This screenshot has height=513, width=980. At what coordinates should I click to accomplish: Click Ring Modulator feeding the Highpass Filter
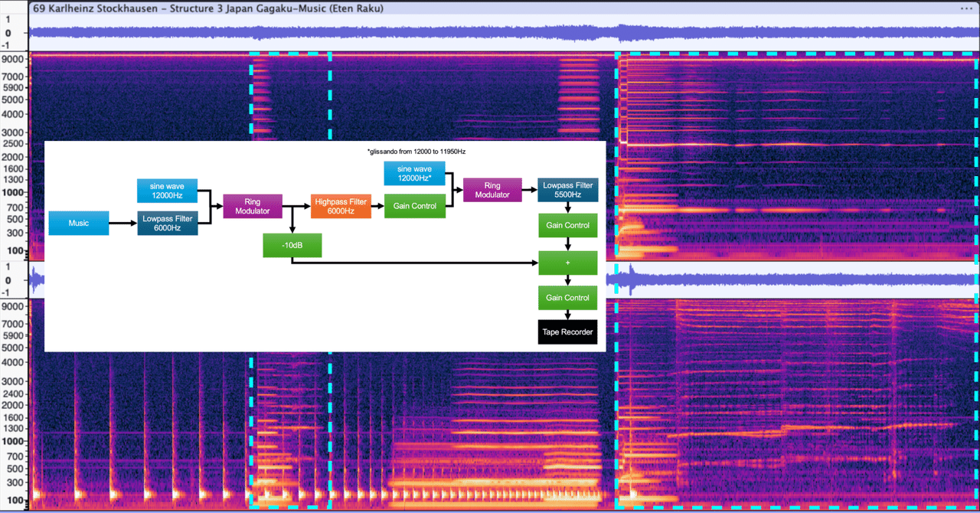click(253, 206)
